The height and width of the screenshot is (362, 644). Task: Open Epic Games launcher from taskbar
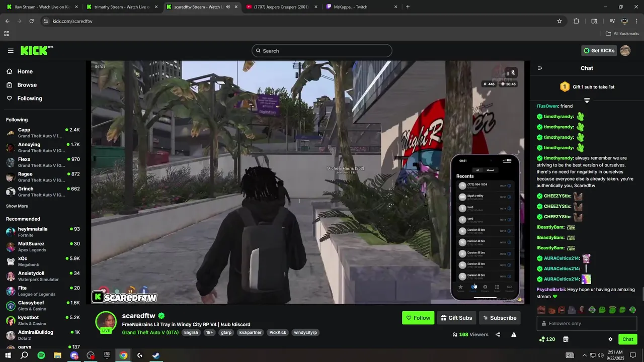[107, 355]
